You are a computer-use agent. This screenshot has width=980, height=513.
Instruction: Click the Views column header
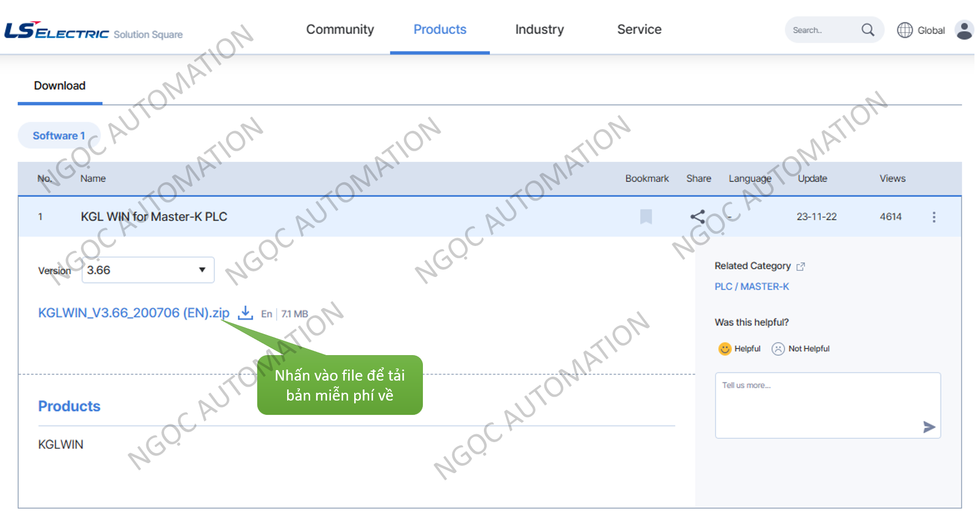(x=892, y=178)
